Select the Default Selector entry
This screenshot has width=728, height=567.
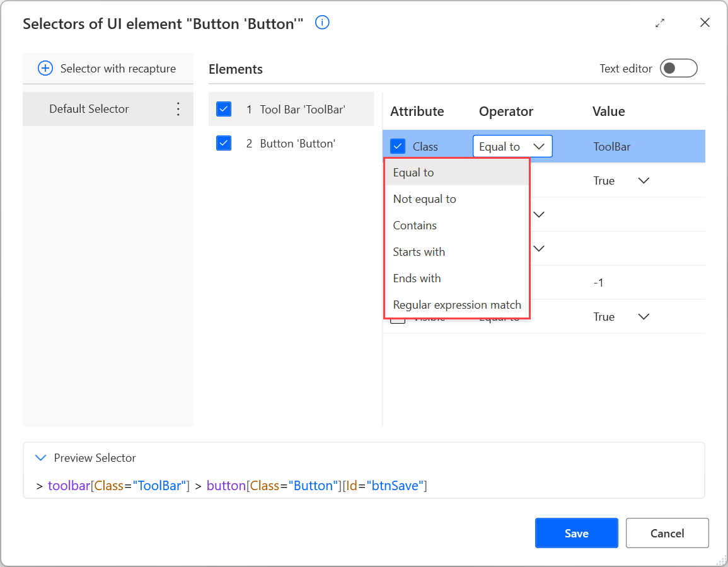[x=89, y=109]
